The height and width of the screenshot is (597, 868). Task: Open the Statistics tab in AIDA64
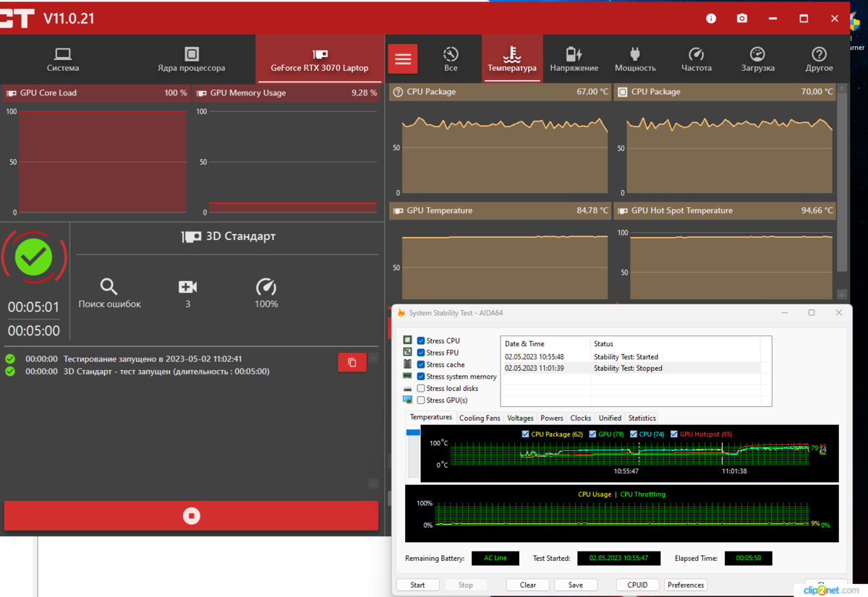(x=642, y=418)
